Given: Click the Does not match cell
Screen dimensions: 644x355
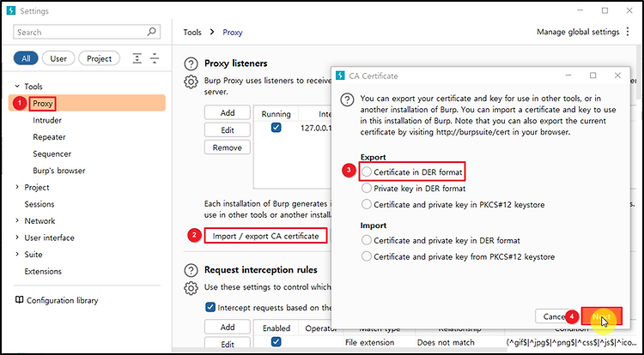Looking at the screenshot, I should pos(446,342).
